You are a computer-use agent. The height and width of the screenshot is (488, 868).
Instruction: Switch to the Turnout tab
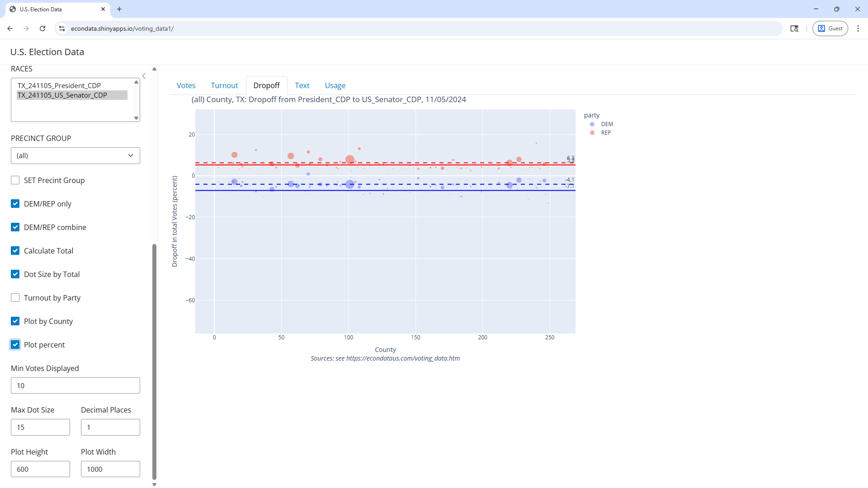tap(224, 85)
